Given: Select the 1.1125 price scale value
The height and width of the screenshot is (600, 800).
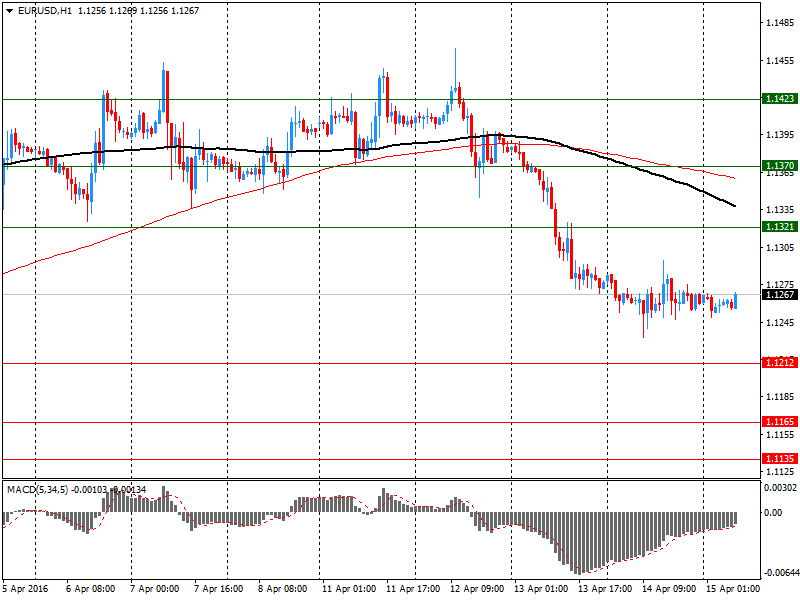Looking at the screenshot, I should (x=780, y=472).
